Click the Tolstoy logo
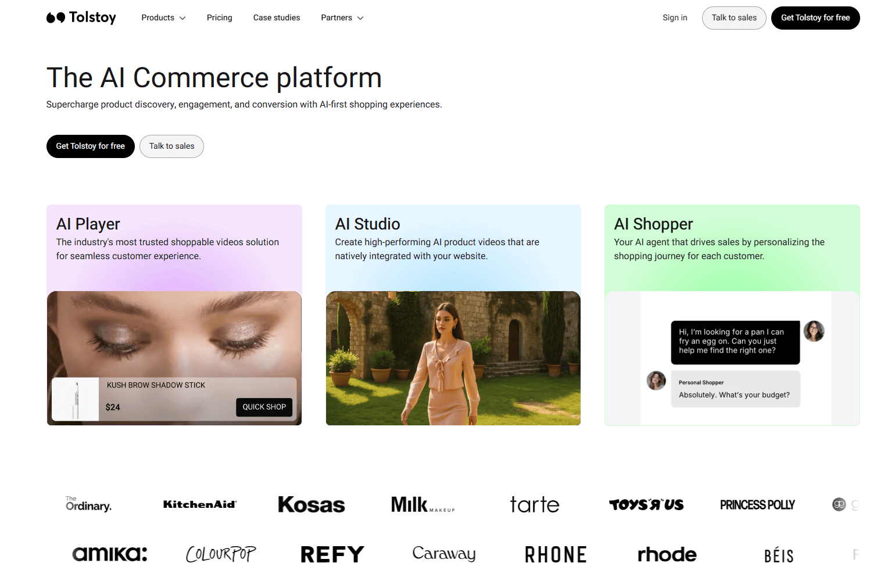The height and width of the screenshot is (588, 895). (81, 17)
